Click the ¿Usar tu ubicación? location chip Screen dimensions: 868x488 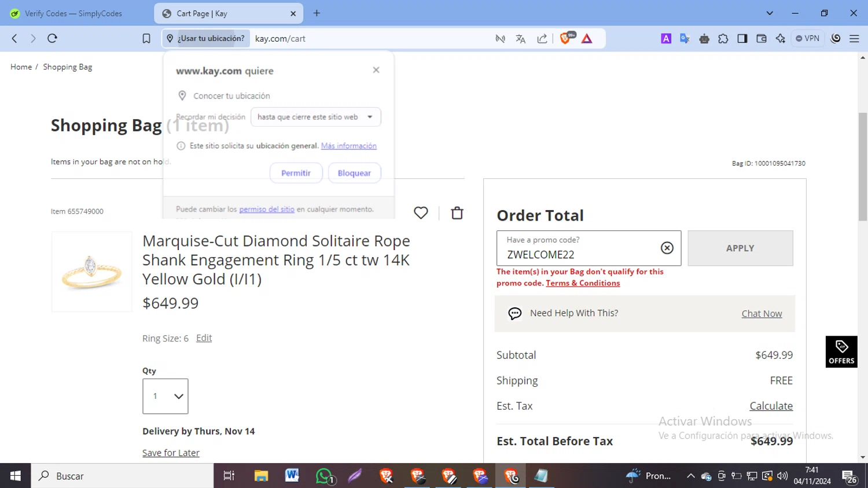pyautogui.click(x=206, y=39)
